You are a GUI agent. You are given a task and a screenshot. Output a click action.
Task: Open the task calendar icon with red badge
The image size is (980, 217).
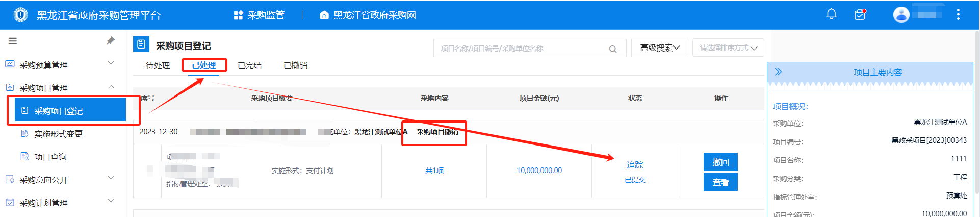click(860, 14)
